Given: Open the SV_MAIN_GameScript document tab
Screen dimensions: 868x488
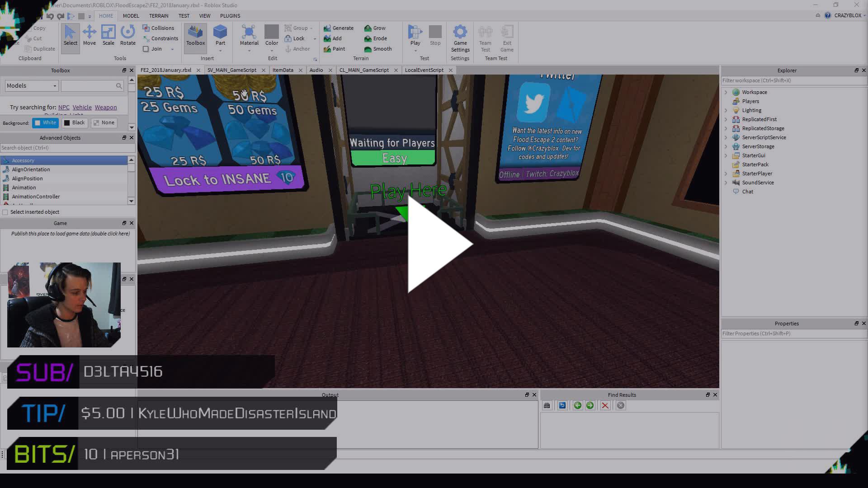Looking at the screenshot, I should coord(231,70).
